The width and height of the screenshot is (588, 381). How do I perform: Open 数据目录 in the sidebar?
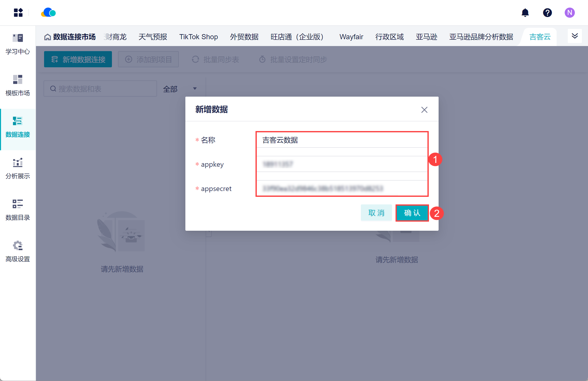18,210
